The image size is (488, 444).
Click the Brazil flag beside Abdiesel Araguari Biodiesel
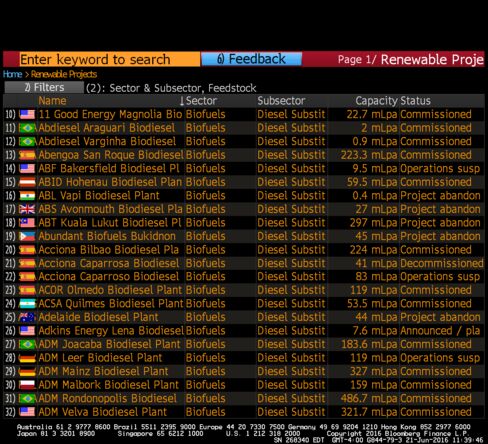click(27, 128)
